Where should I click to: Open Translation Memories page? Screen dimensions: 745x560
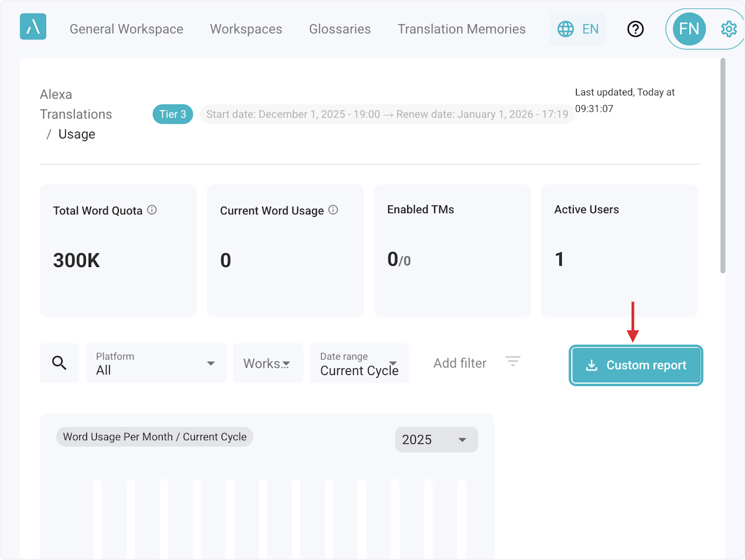pos(461,29)
